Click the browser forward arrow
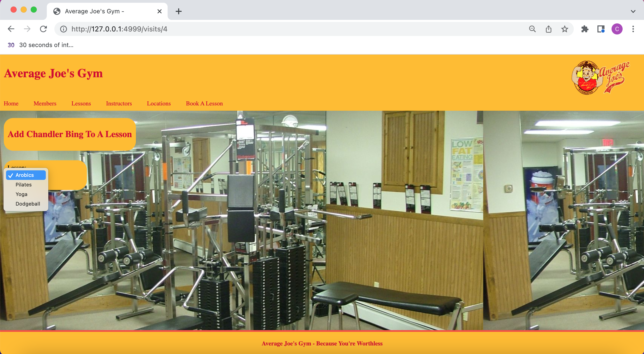Viewport: 644px width, 354px height. [x=27, y=29]
